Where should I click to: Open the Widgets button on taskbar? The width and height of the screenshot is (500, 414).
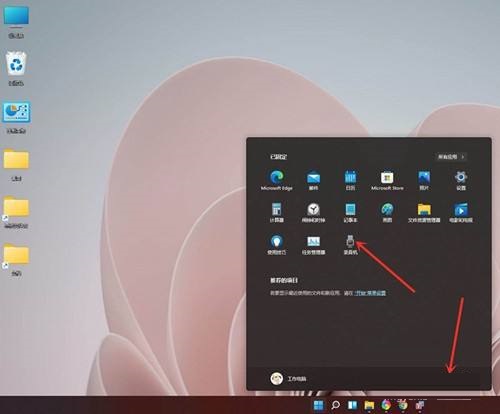click(352, 405)
